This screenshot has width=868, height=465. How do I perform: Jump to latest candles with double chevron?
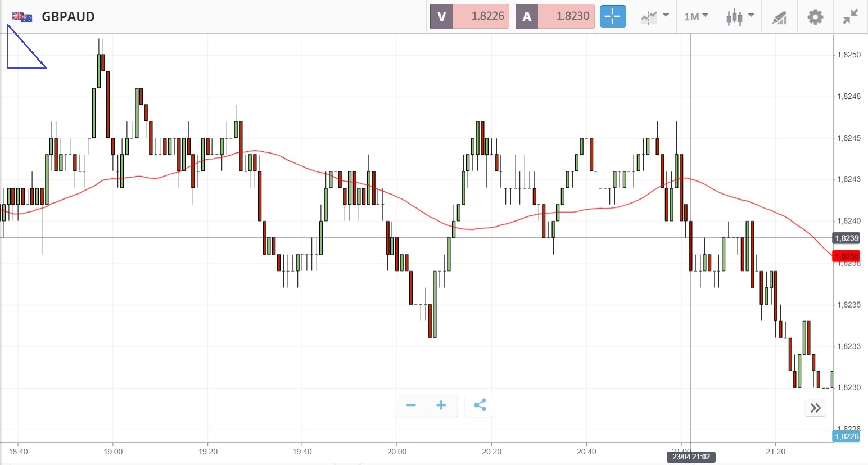816,408
